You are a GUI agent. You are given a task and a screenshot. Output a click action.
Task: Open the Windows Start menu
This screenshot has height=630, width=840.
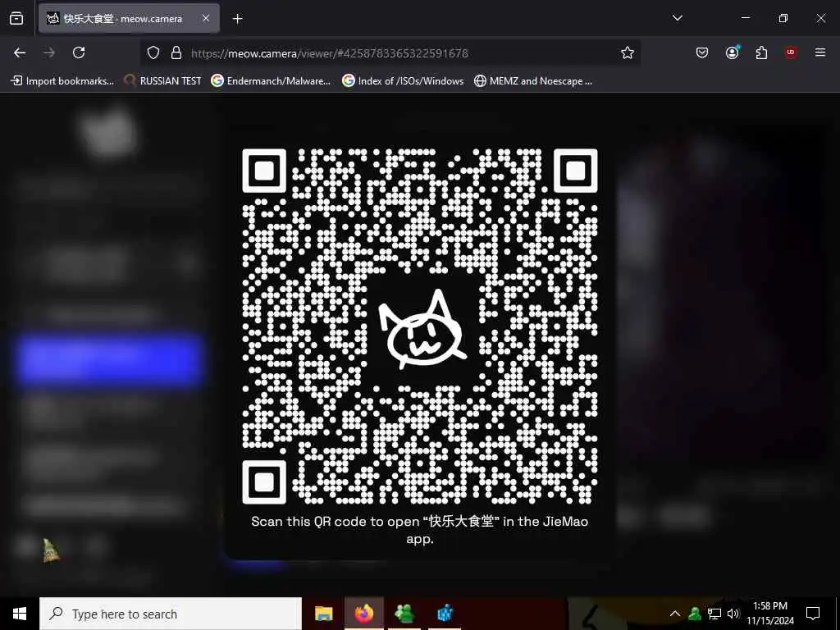[x=20, y=614]
